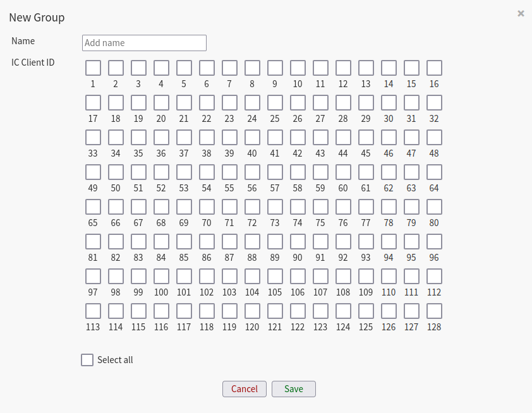Check the box for client 48

click(x=434, y=138)
